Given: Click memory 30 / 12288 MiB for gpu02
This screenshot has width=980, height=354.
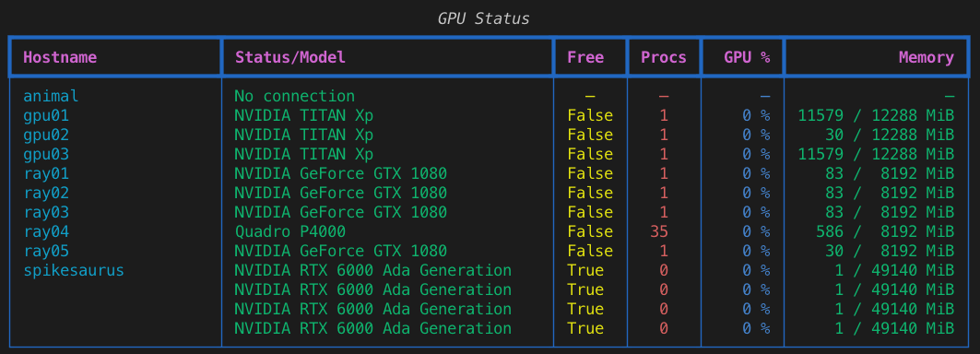Looking at the screenshot, I should (x=890, y=136).
